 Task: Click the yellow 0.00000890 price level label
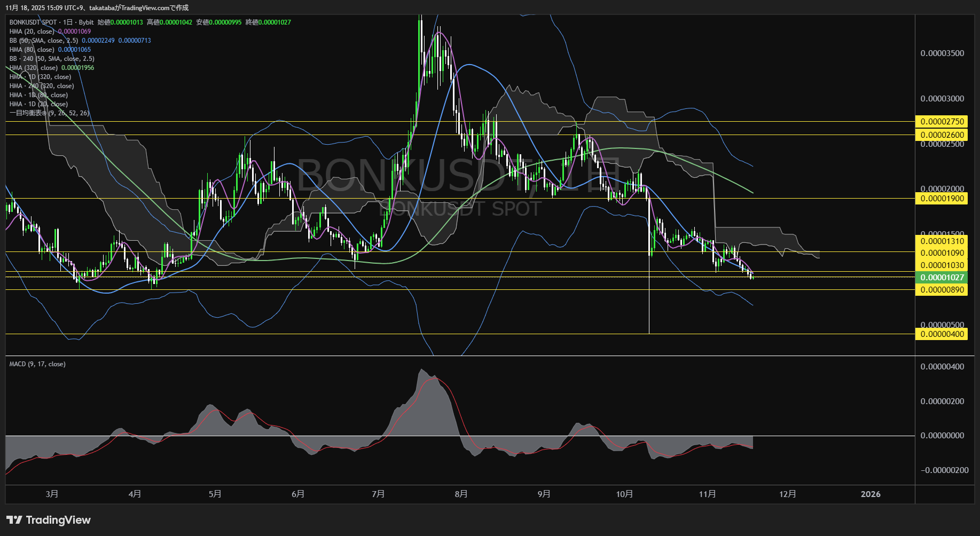tap(942, 290)
